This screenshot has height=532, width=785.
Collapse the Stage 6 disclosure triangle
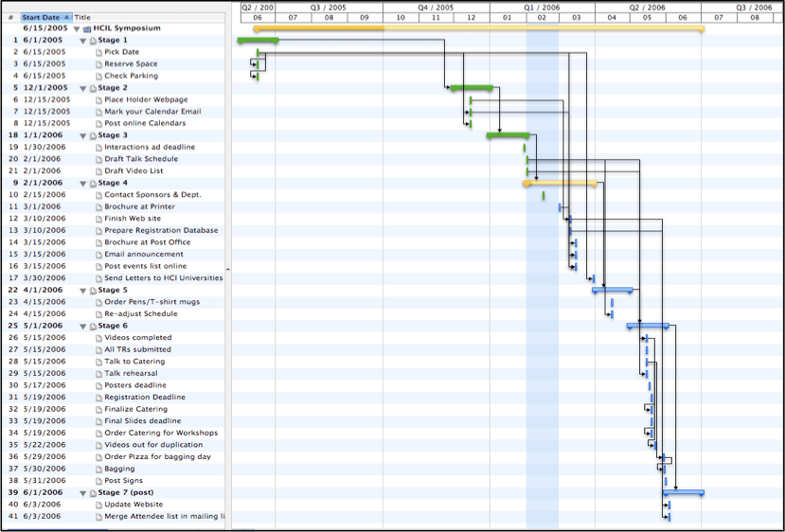pyautogui.click(x=83, y=327)
